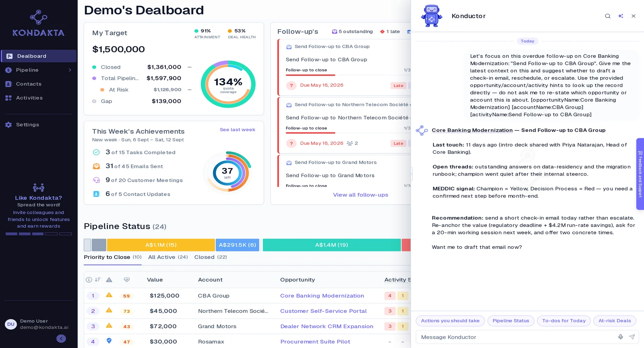Viewport: 644px width, 348px height.
Task: Expand the Pipeline submenu chevron
Action: pyautogui.click(x=70, y=70)
